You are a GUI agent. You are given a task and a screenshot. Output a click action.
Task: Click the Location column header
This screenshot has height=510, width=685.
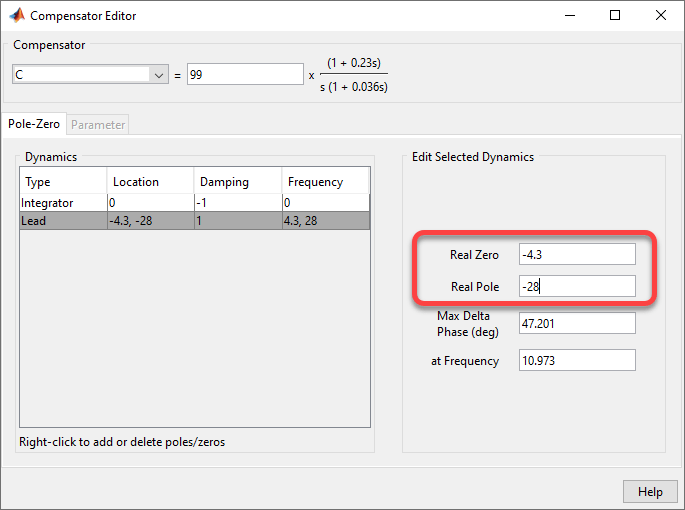[x=150, y=182]
